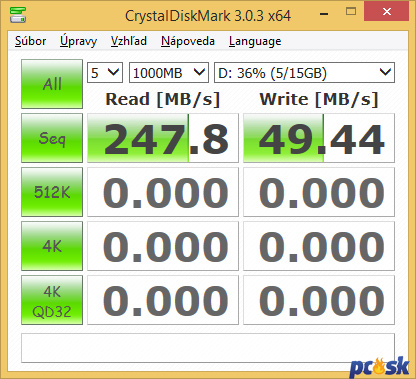This screenshot has height=379, width=416.
Task: Open the Súbor menu
Action: coord(30,41)
